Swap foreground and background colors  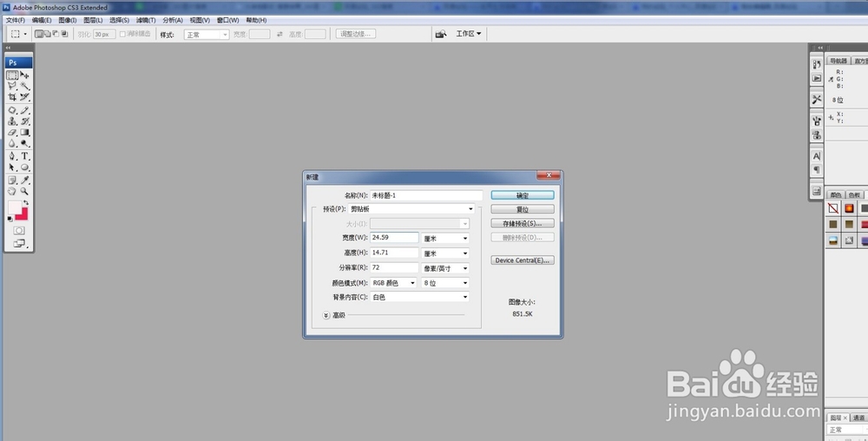tap(26, 202)
